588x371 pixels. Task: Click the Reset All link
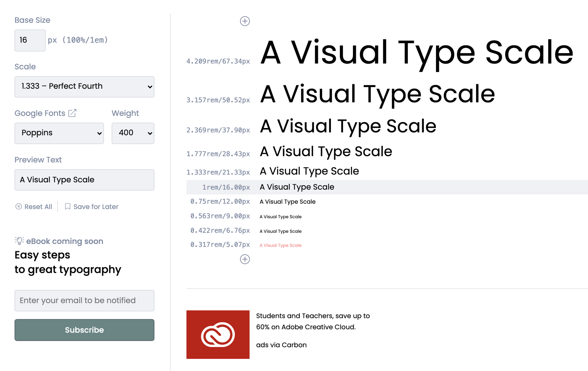[x=38, y=207]
